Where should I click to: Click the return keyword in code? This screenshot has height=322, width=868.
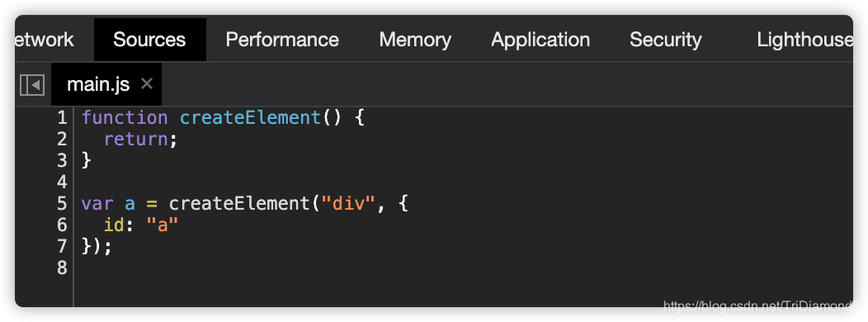coord(136,139)
